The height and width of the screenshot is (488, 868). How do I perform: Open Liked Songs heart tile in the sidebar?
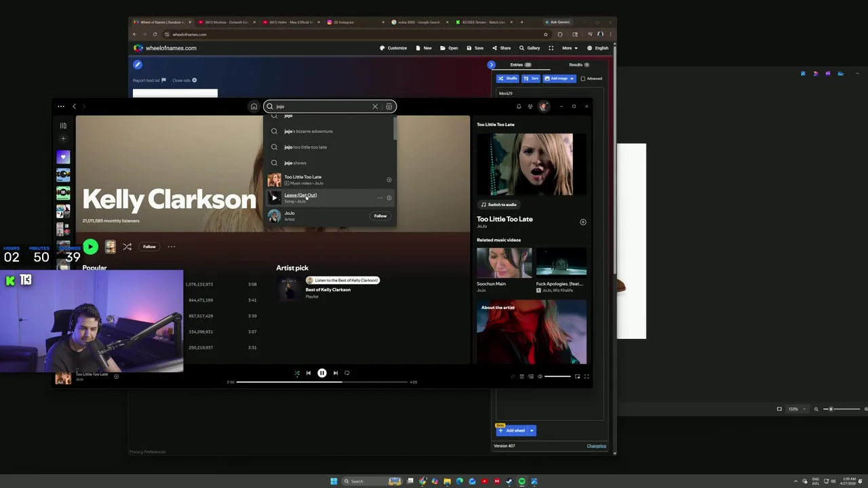coord(63,157)
